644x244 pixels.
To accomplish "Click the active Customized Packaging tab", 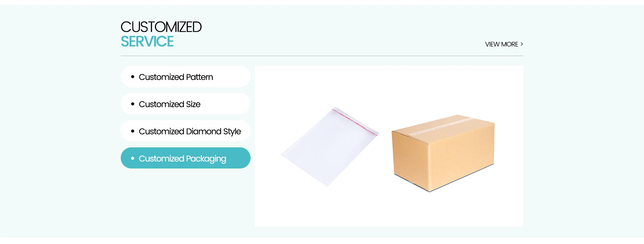I will click(x=185, y=158).
